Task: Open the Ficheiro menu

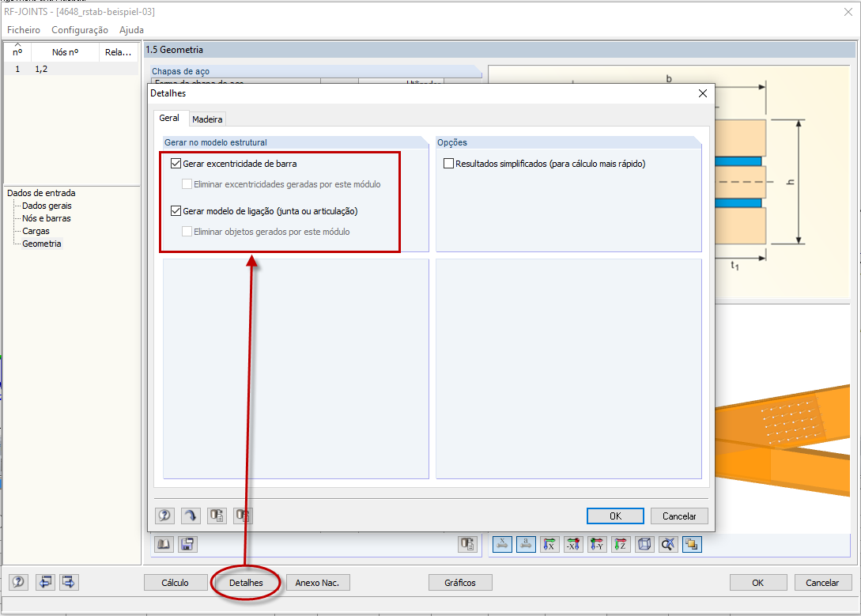Action: pyautogui.click(x=24, y=30)
